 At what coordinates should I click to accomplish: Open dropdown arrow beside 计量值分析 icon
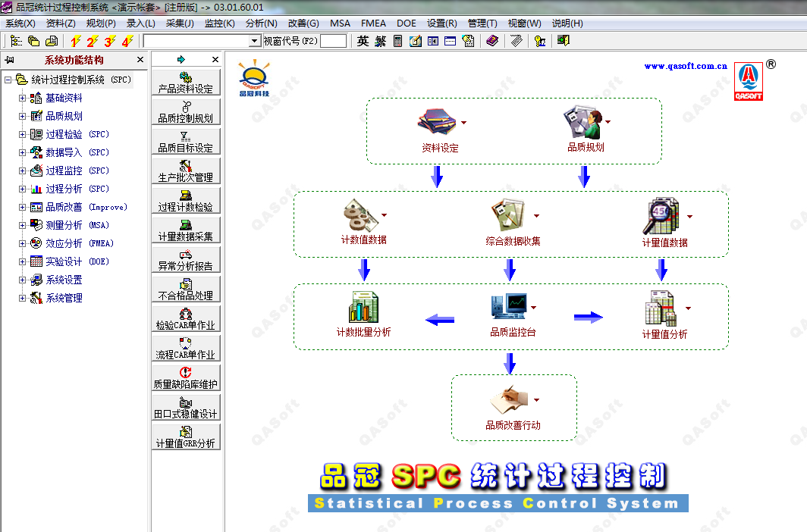click(x=688, y=308)
